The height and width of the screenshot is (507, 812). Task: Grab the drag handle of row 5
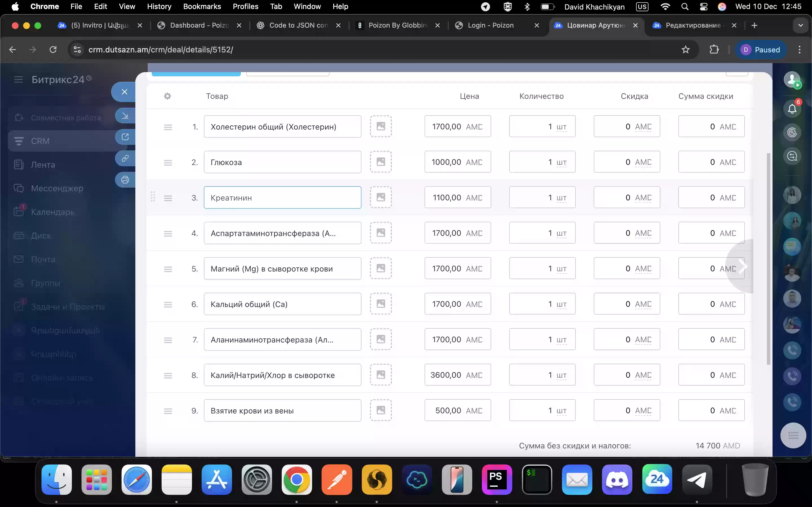coord(168,269)
